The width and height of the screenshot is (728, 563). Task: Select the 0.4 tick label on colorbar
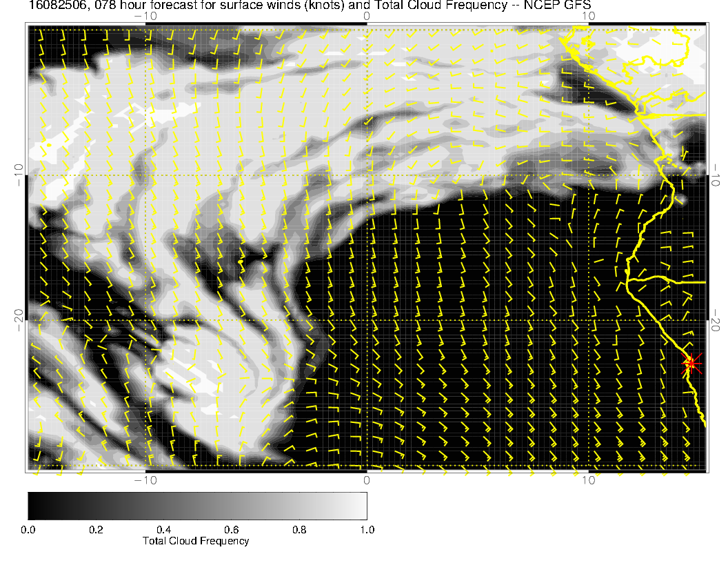(163, 530)
